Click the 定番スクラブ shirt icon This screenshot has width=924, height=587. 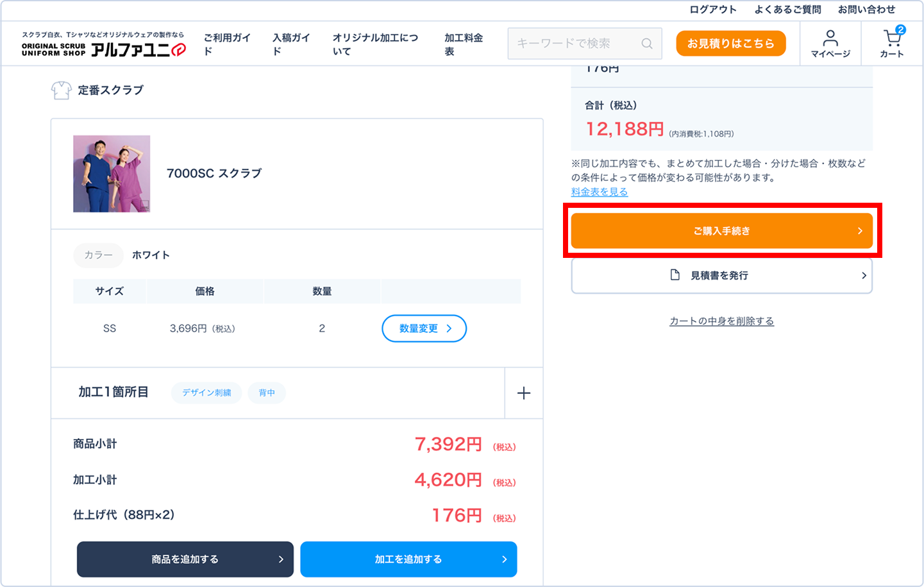pyautogui.click(x=61, y=90)
